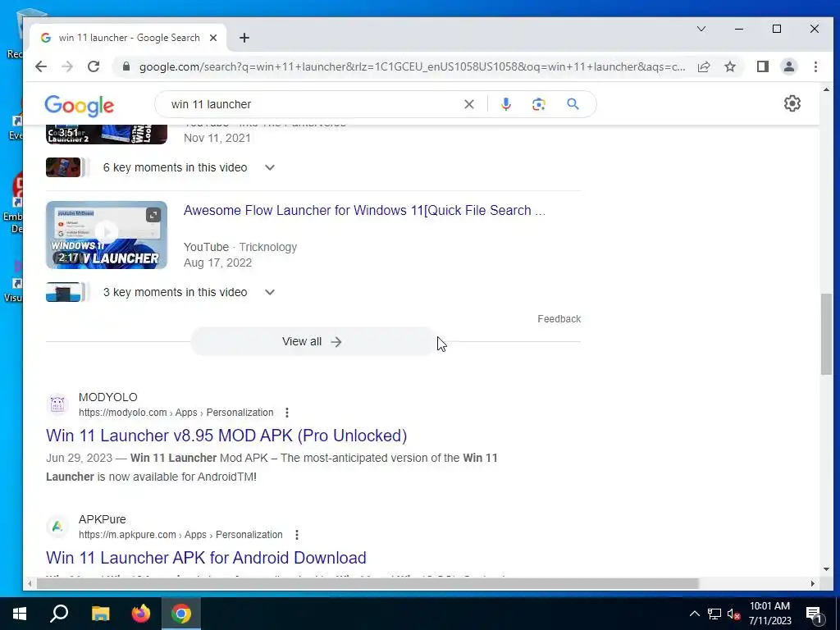Open network status tray icon

point(714,614)
